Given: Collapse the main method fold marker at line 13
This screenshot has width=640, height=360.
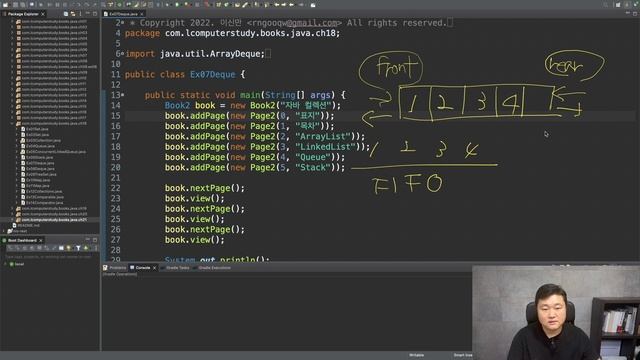Looking at the screenshot, I should [122, 95].
